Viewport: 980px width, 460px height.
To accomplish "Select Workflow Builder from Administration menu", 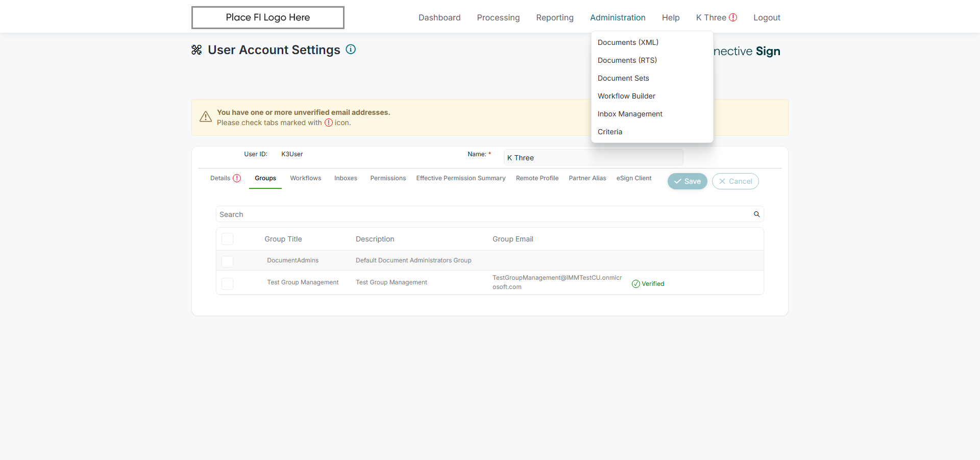I will (x=626, y=96).
